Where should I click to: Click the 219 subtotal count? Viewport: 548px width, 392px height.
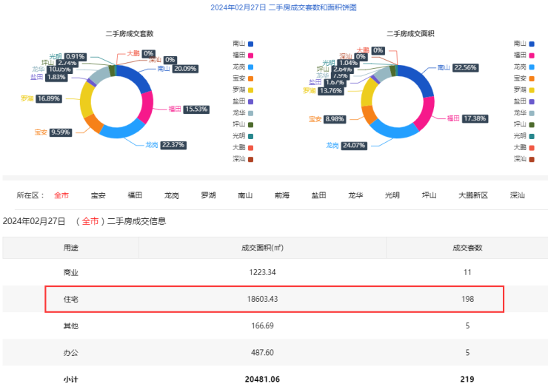[x=467, y=379]
